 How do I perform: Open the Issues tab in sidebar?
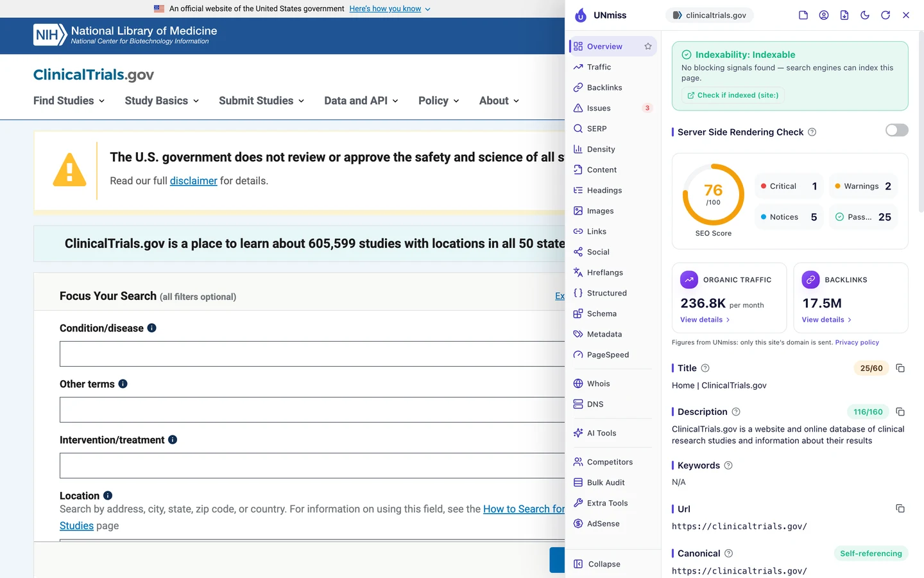(613, 108)
